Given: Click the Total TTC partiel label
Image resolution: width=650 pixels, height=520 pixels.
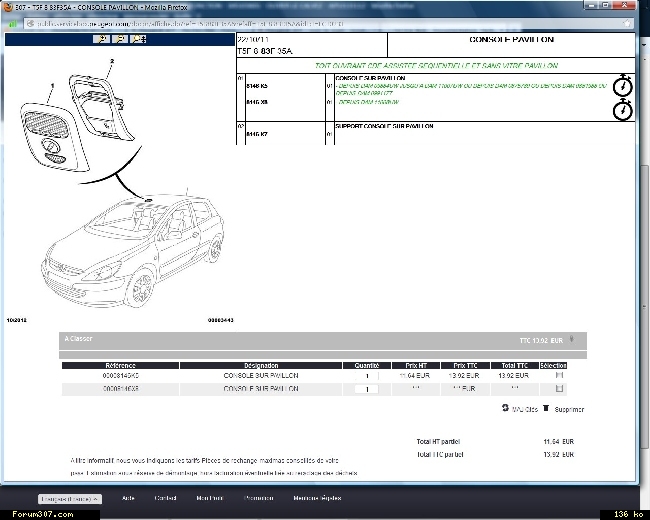Looking at the screenshot, I should (x=440, y=454).
